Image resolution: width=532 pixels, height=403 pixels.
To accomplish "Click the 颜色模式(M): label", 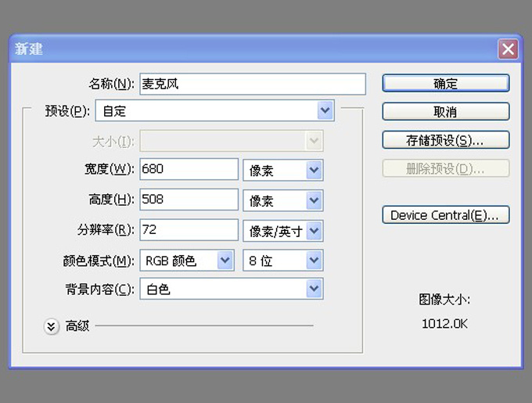I will point(99,261).
